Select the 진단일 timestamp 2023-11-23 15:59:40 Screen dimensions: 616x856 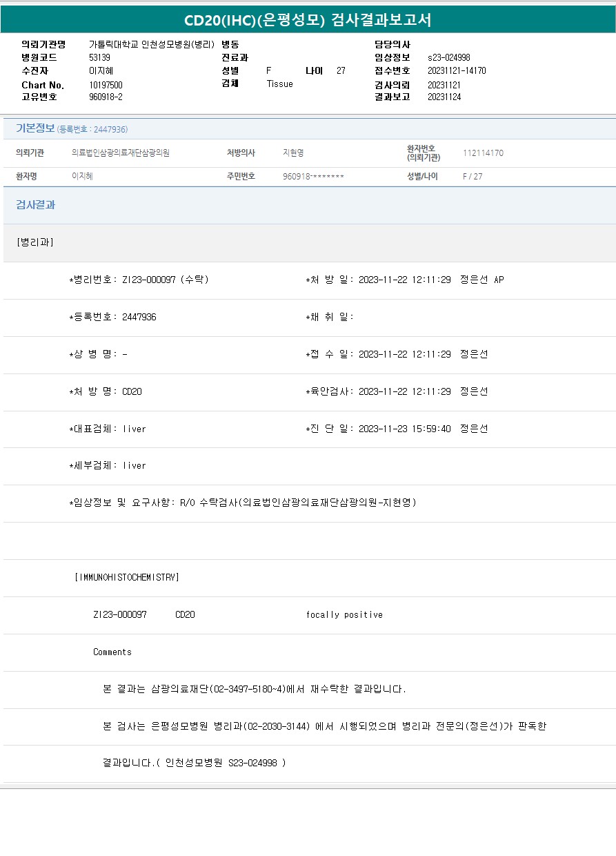point(404,429)
